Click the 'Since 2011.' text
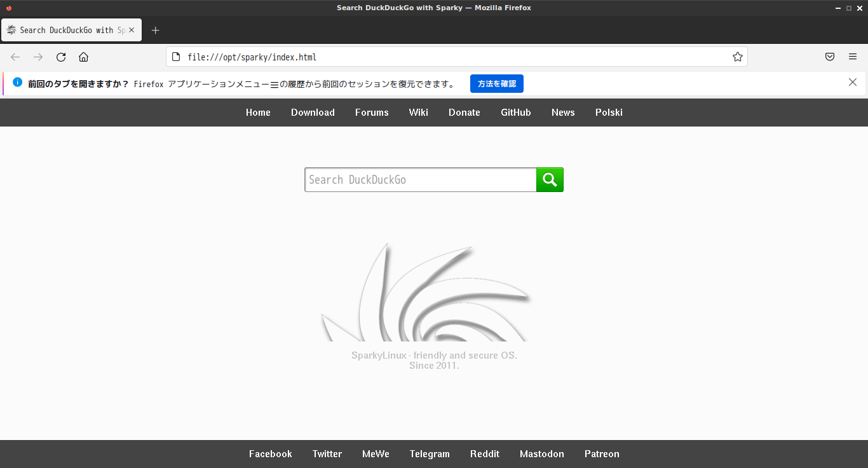Screen dimensions: 868x468 tap(434, 366)
